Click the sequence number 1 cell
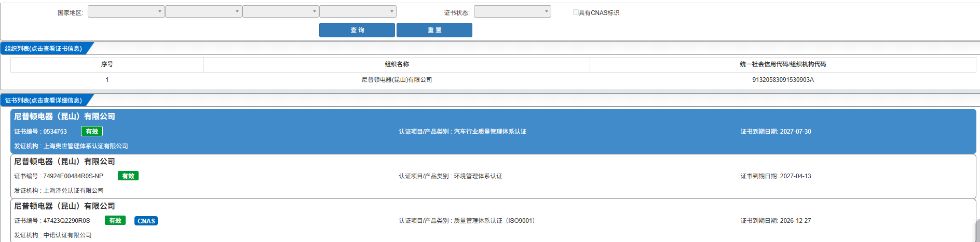The image size is (980, 242). 107,80
